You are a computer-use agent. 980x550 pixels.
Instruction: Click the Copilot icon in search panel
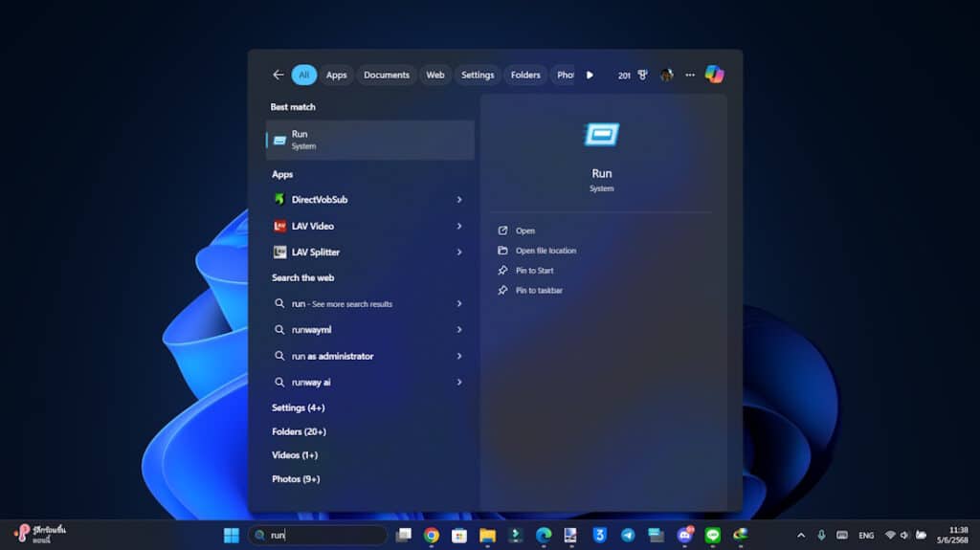(714, 75)
